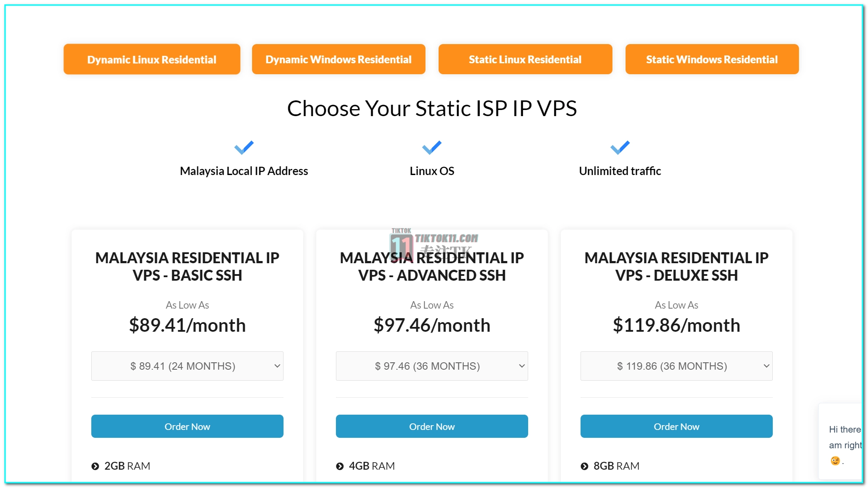Screen dimensions: 868x488
Task: Switch to Dynamic Linux Residential tab
Action: click(x=152, y=59)
